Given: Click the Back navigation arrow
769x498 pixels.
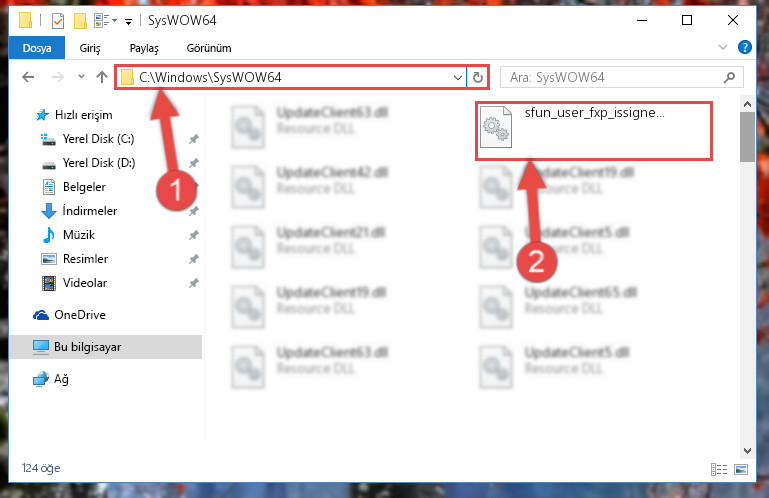Looking at the screenshot, I should click(x=28, y=77).
